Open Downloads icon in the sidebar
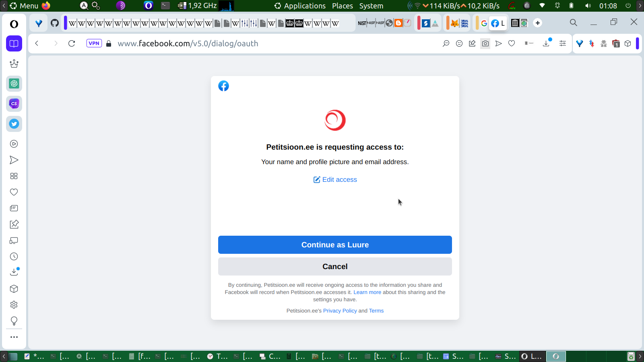This screenshot has width=644, height=362. 14,272
